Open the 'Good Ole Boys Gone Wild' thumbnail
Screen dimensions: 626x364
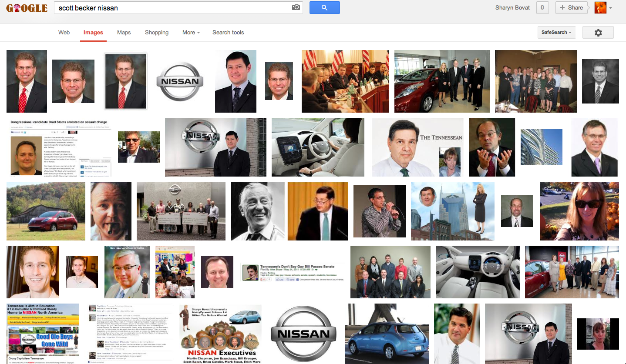point(43,334)
